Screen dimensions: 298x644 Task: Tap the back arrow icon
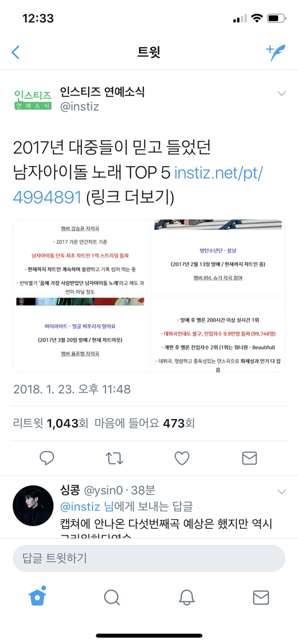pyautogui.click(x=16, y=52)
